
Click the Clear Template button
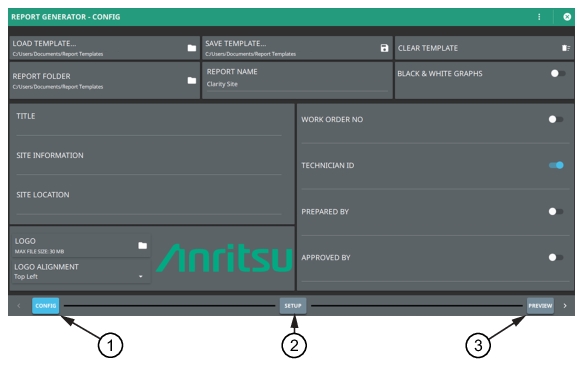click(x=484, y=48)
